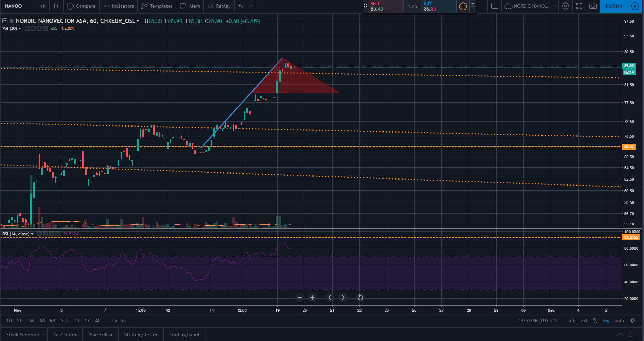
Task: Select the 1M date range
Action: 31,321
